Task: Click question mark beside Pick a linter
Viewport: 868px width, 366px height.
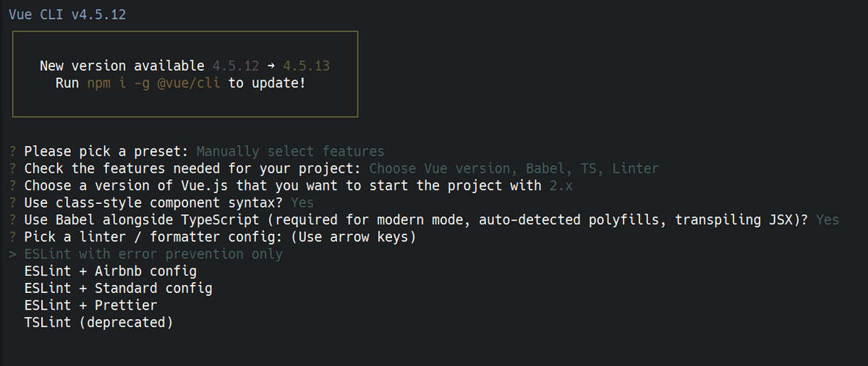Action: (12, 237)
